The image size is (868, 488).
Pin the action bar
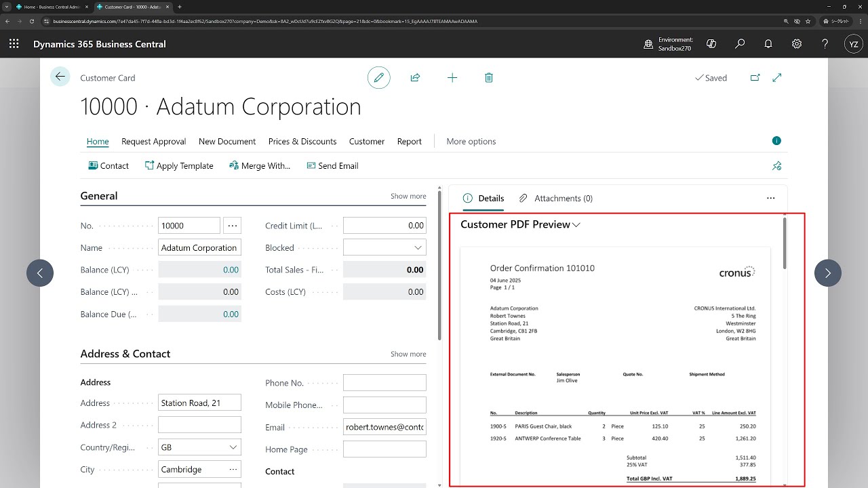pos(777,165)
